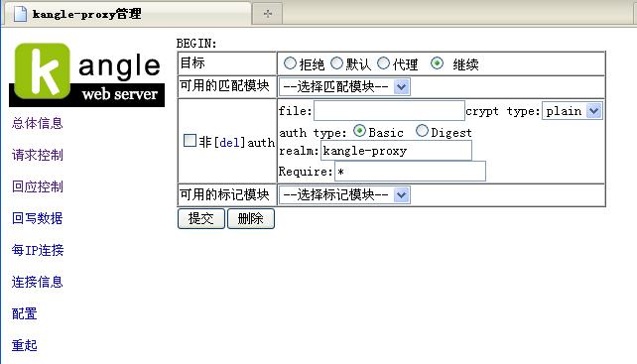Click the 删除 delete button

[251, 218]
